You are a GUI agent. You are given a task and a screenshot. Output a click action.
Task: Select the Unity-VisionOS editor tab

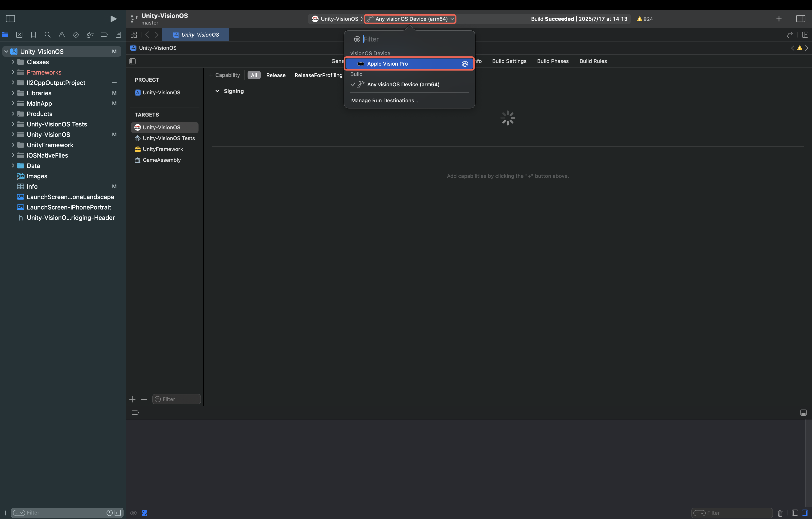(196, 34)
